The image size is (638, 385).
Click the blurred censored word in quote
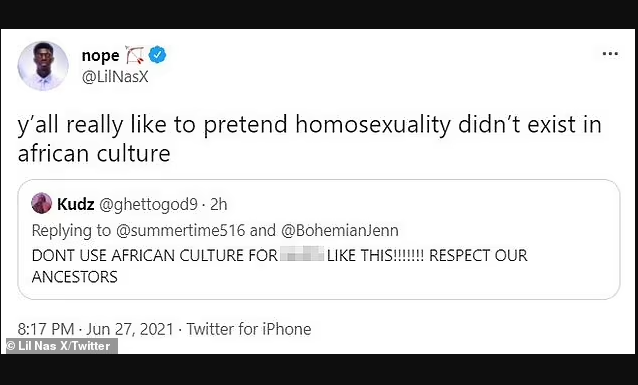coord(302,254)
